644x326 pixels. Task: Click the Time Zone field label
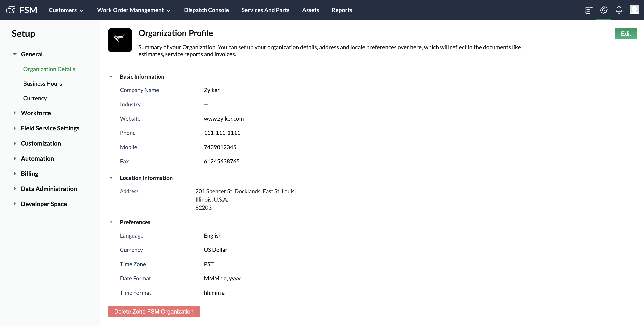coord(133,264)
